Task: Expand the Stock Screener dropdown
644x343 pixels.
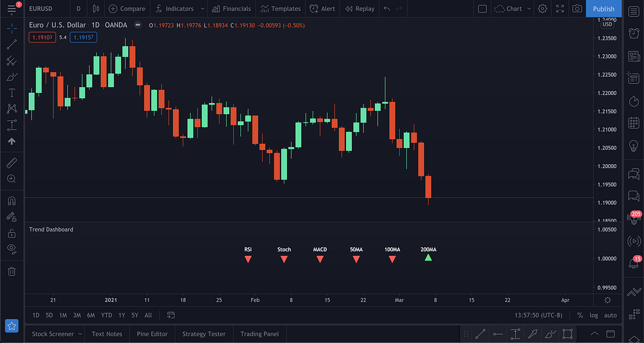Action: click(79, 333)
